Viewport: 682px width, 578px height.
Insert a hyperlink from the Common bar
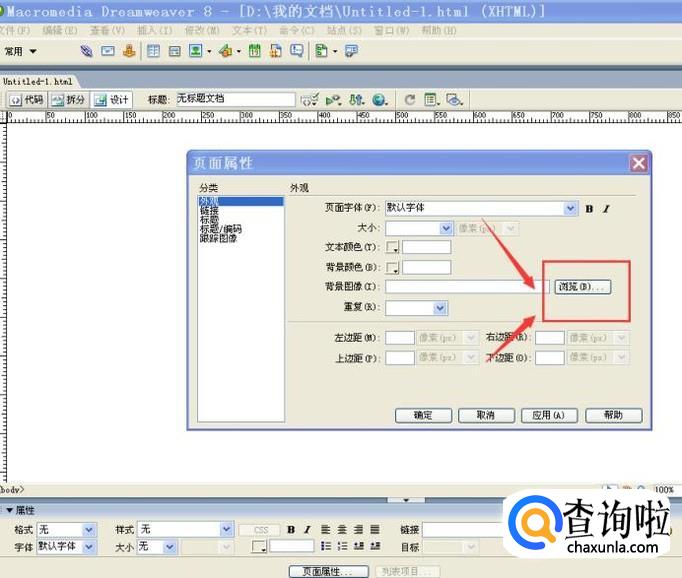click(x=86, y=51)
